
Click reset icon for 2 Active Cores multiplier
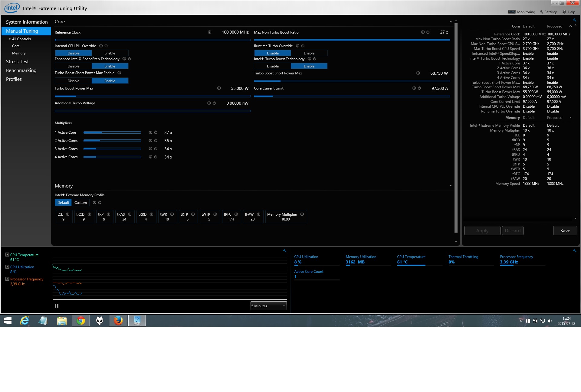click(156, 141)
